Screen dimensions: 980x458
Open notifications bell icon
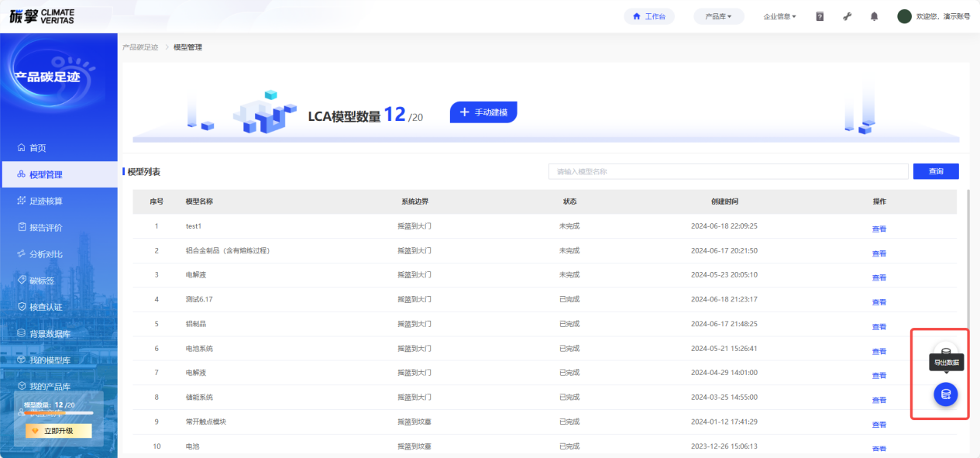click(874, 16)
